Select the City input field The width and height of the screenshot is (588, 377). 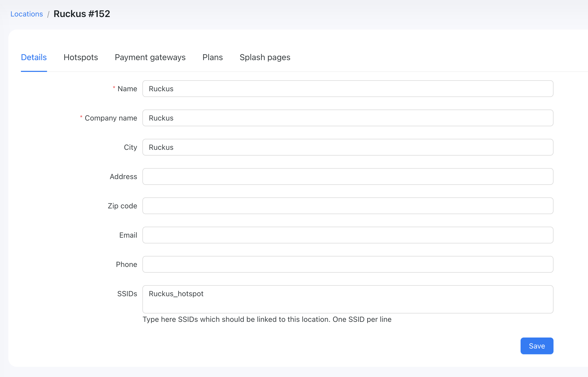348,147
